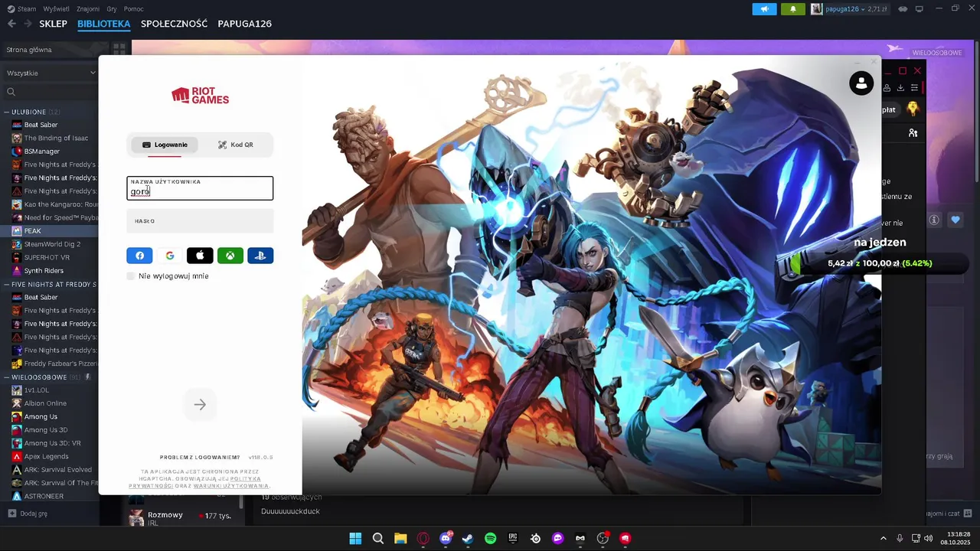Open the Wszystkie library filter dropdown
The image size is (980, 551).
51,73
